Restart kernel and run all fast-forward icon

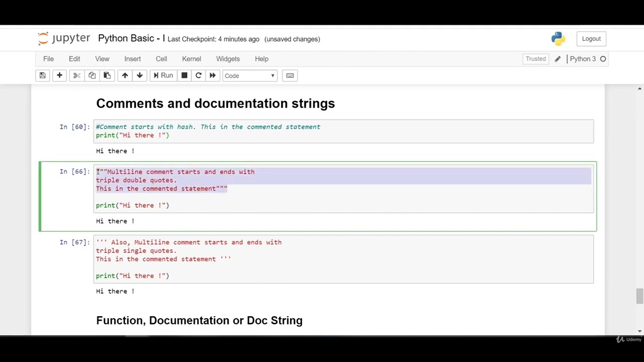tap(212, 75)
